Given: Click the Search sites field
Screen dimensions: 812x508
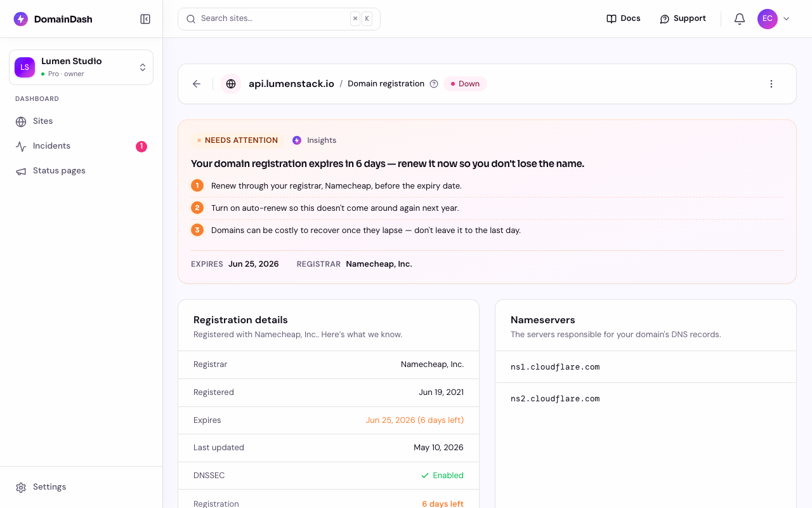Looking at the screenshot, I should (x=279, y=19).
